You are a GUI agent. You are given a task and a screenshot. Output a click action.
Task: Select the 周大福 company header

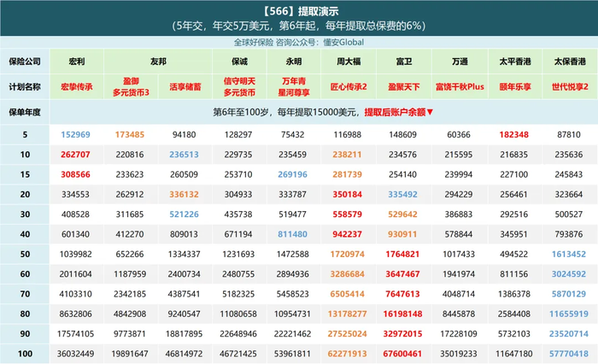[x=349, y=62]
